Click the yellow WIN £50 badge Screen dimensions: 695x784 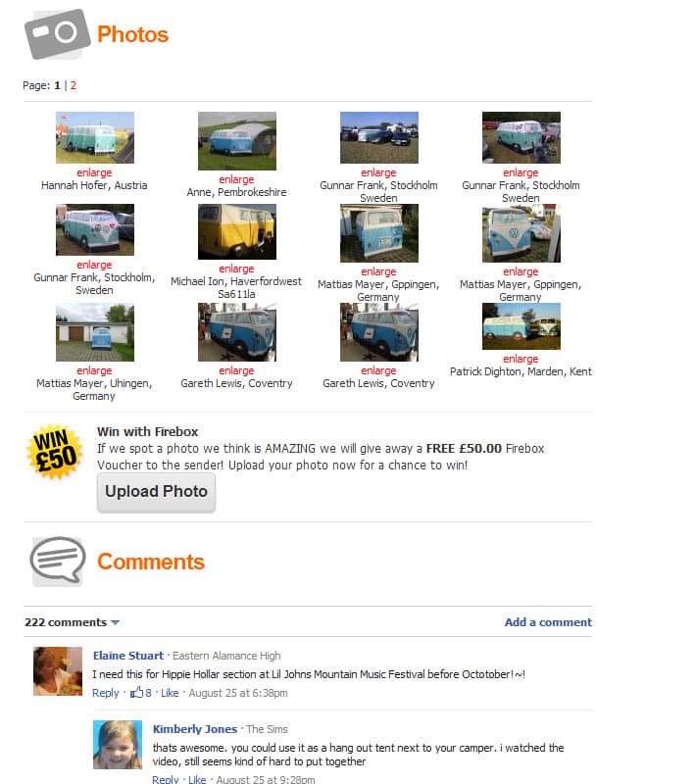point(55,452)
